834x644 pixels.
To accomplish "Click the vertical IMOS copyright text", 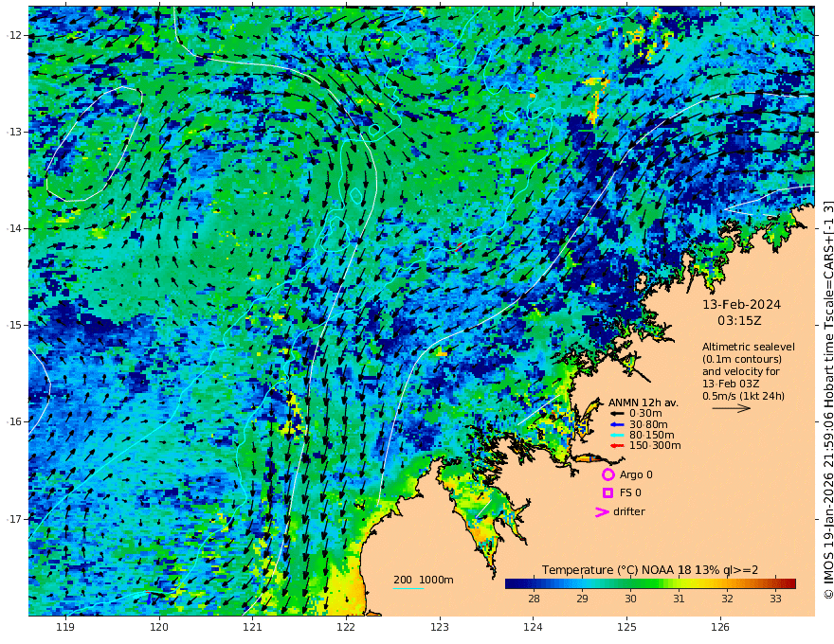I will tap(828, 400).
